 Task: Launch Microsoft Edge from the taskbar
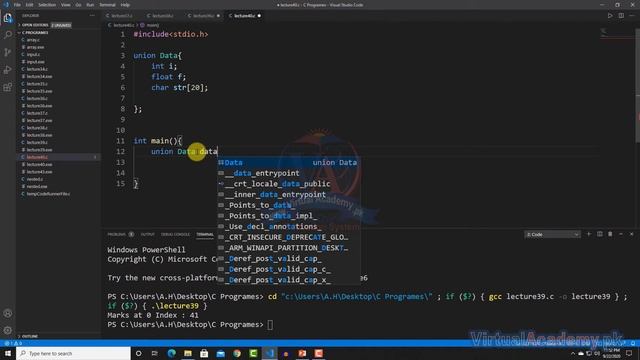click(171, 353)
